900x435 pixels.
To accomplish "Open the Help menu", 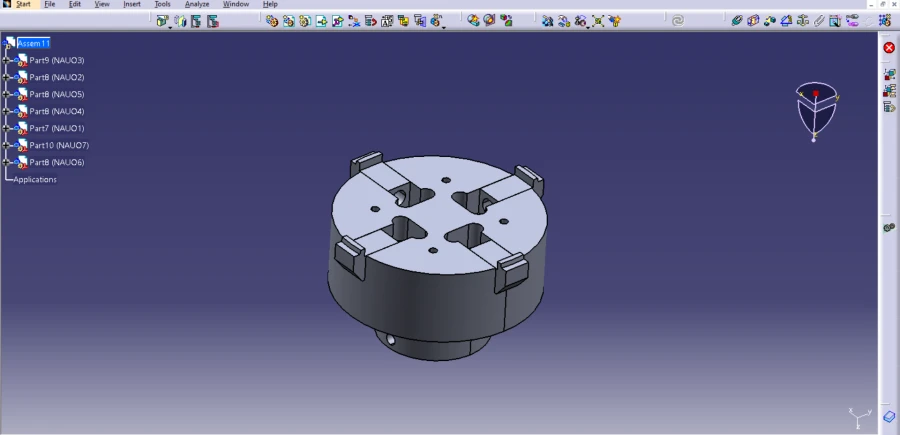I will point(270,4).
